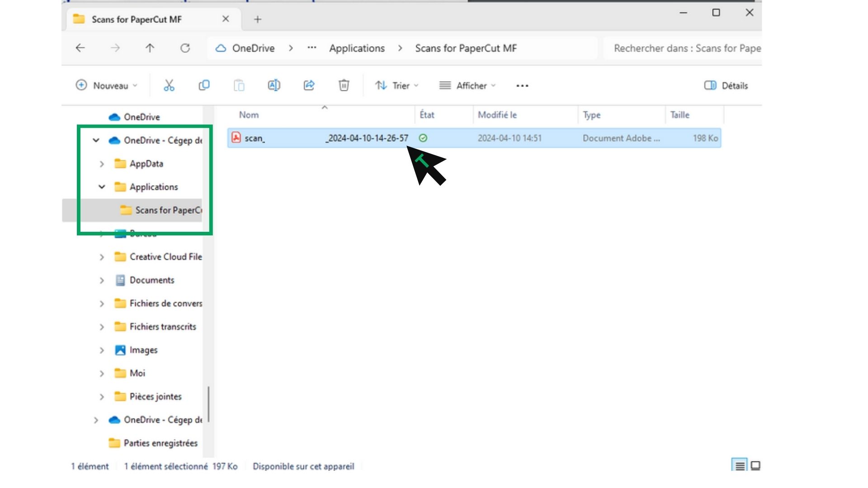The width and height of the screenshot is (868, 488).
Task: Click the PDF icon of scan file
Action: pos(236,137)
